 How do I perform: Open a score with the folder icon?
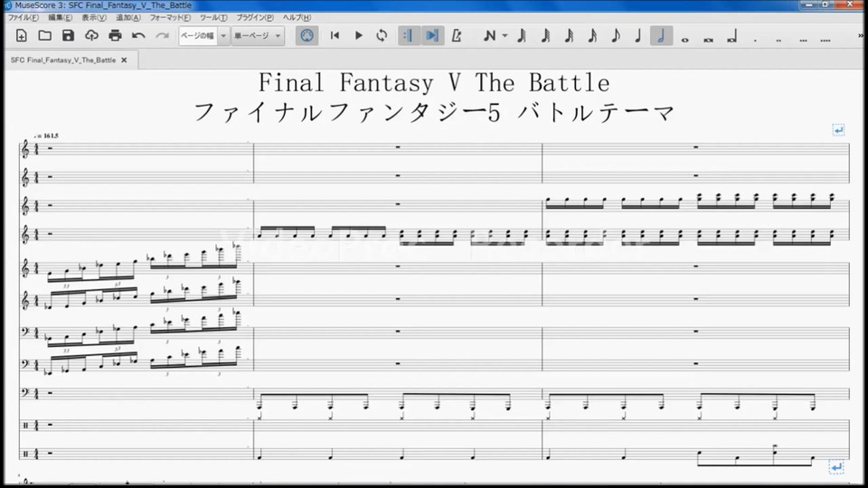[45, 36]
